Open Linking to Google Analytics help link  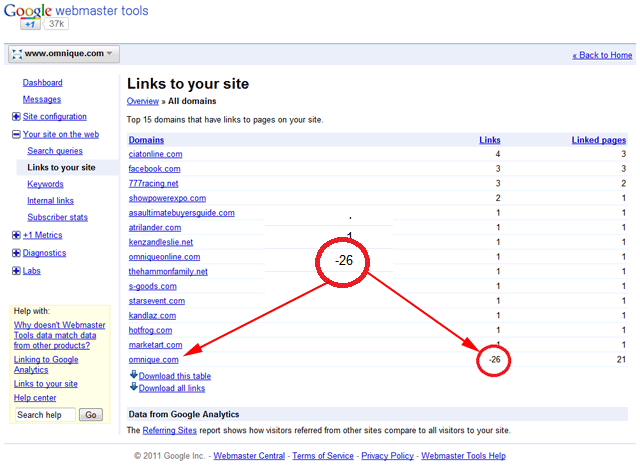pyautogui.click(x=46, y=365)
